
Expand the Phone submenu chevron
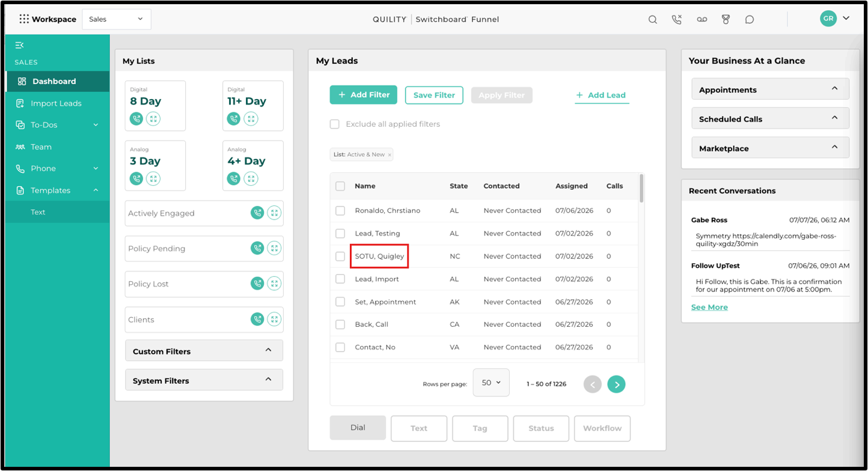pos(96,169)
